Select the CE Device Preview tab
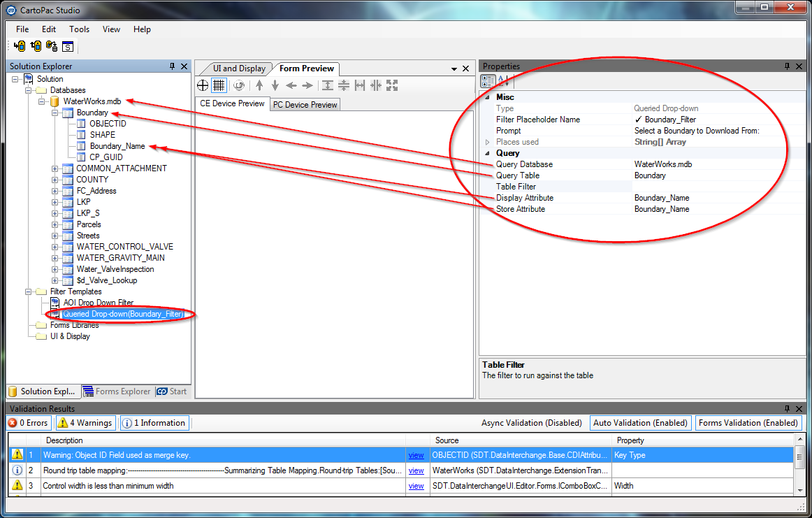This screenshot has height=518, width=812. (x=233, y=103)
